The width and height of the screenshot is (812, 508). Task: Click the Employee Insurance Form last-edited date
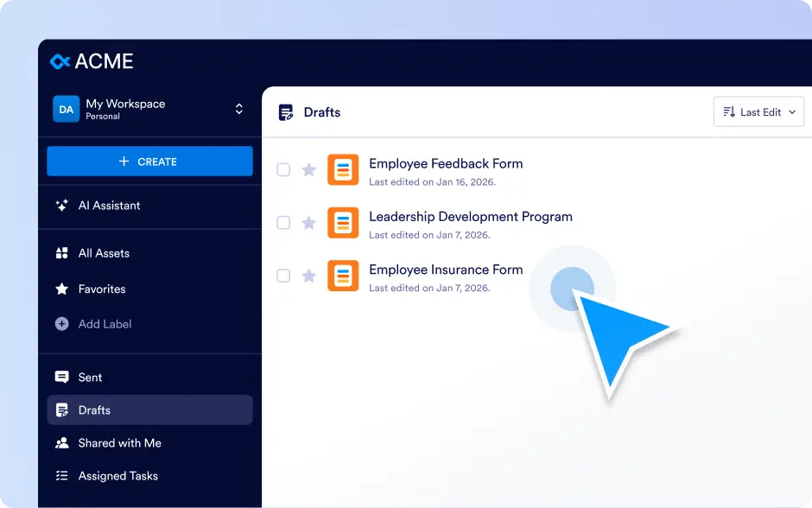click(x=429, y=288)
